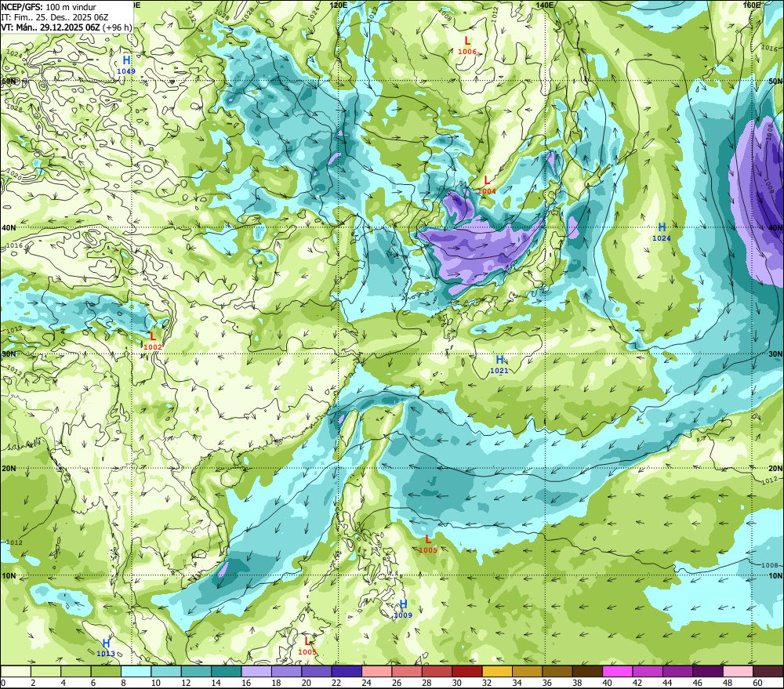784x689 pixels.
Task: Click the legend value 20
Action: coord(306,683)
